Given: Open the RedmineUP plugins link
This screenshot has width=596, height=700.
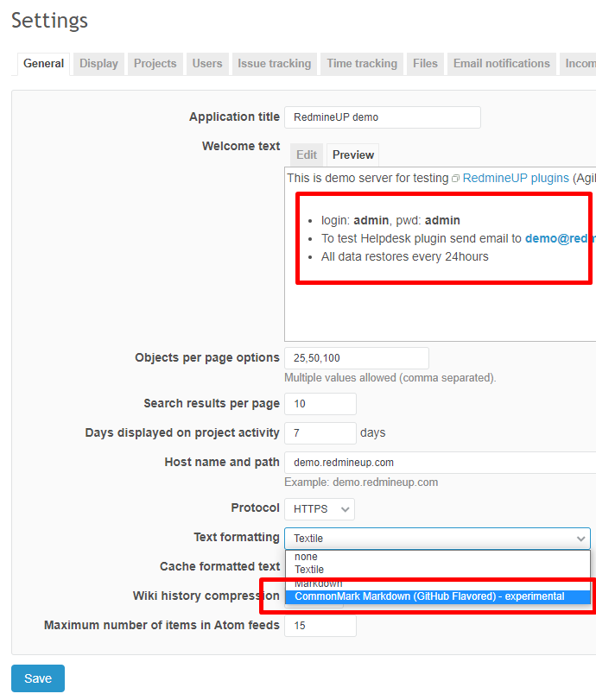Looking at the screenshot, I should click(515, 178).
